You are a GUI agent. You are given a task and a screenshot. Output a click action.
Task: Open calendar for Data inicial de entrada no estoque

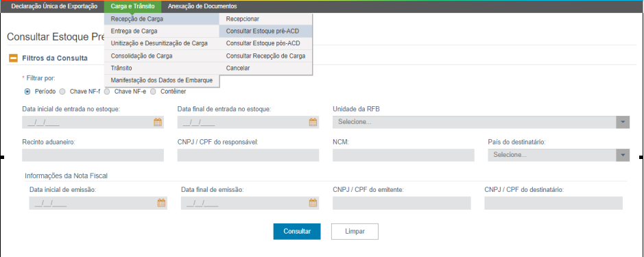[158, 122]
